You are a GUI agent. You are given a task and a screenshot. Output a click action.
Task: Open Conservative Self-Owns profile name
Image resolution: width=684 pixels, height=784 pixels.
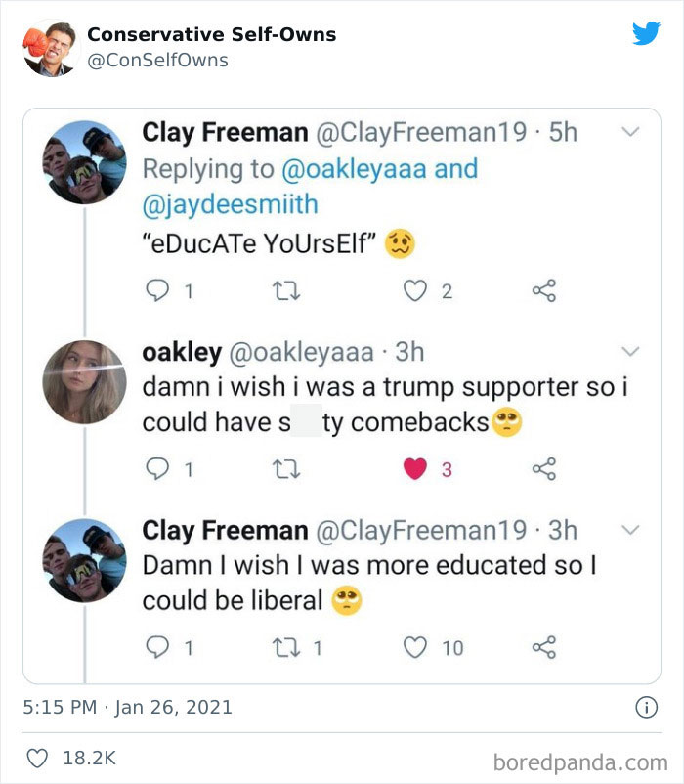(211, 34)
